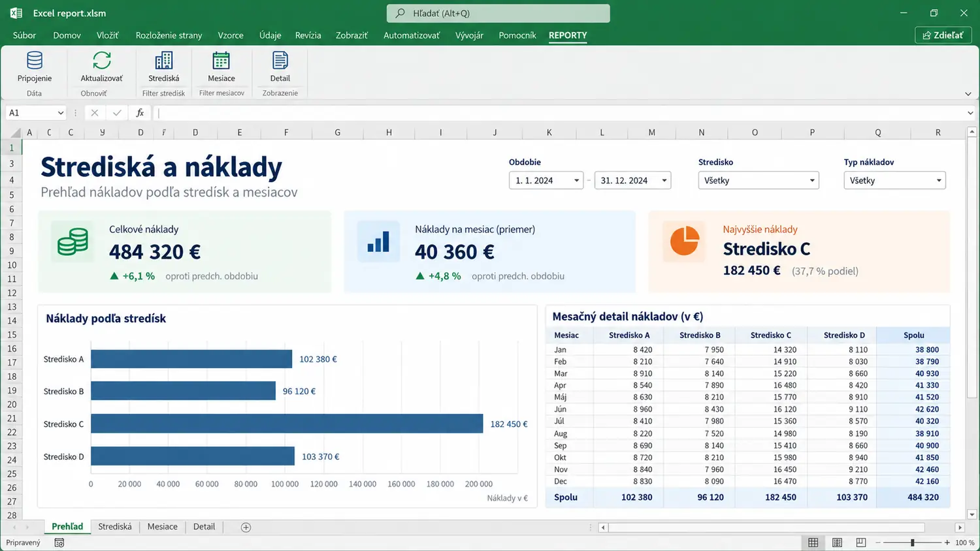Screen dimensions: 980x551
Task: Click the Detail view icon
Action: [280, 61]
